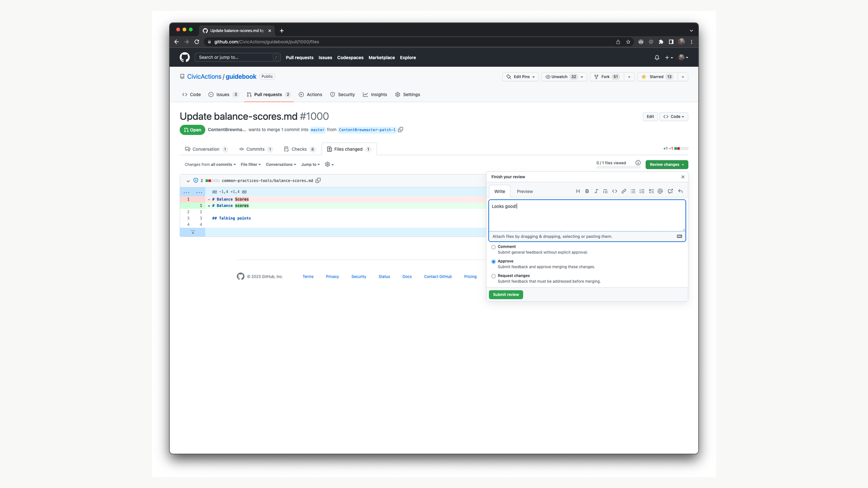
Task: Insert a saved reply
Action: click(x=680, y=191)
